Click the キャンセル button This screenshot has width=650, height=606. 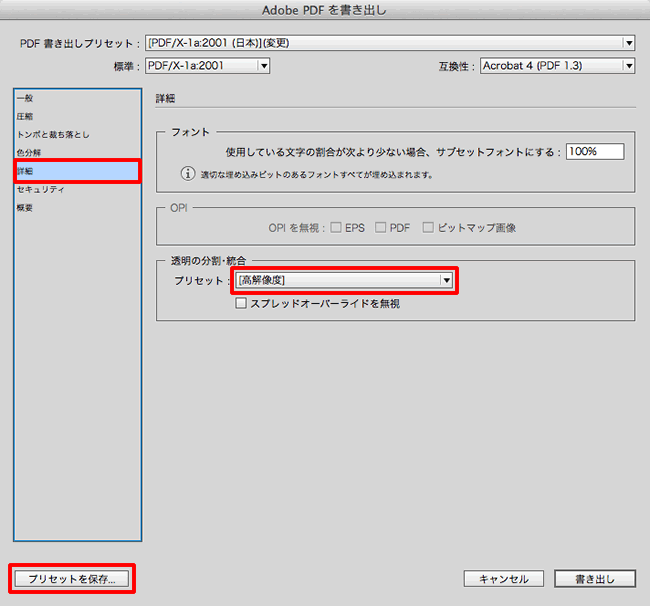504,579
